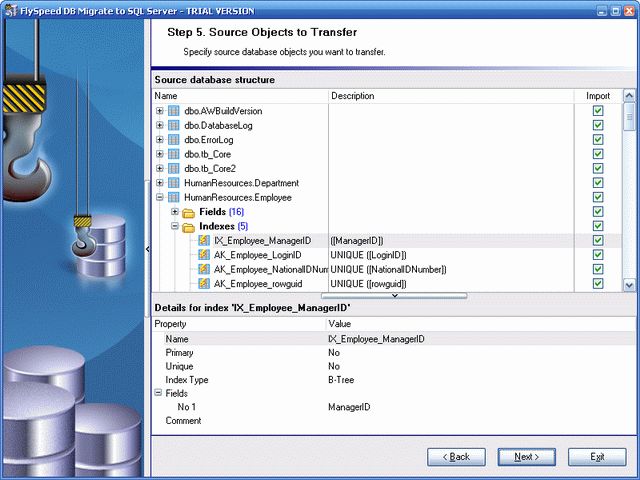Screen dimensions: 640x480
Task: Click the AK_Employee_rowguid index icon
Action: pyautogui.click(x=204, y=283)
